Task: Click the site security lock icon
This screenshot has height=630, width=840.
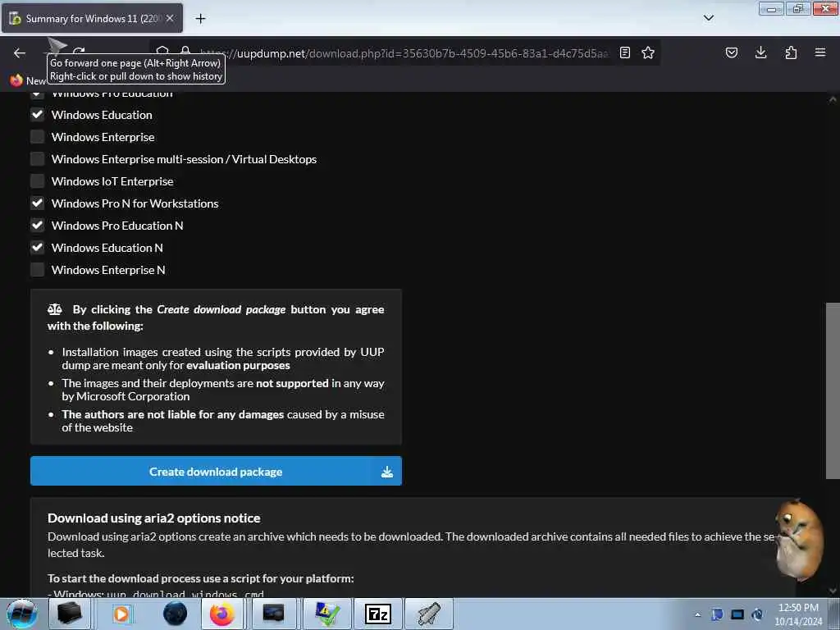Action: tap(185, 51)
